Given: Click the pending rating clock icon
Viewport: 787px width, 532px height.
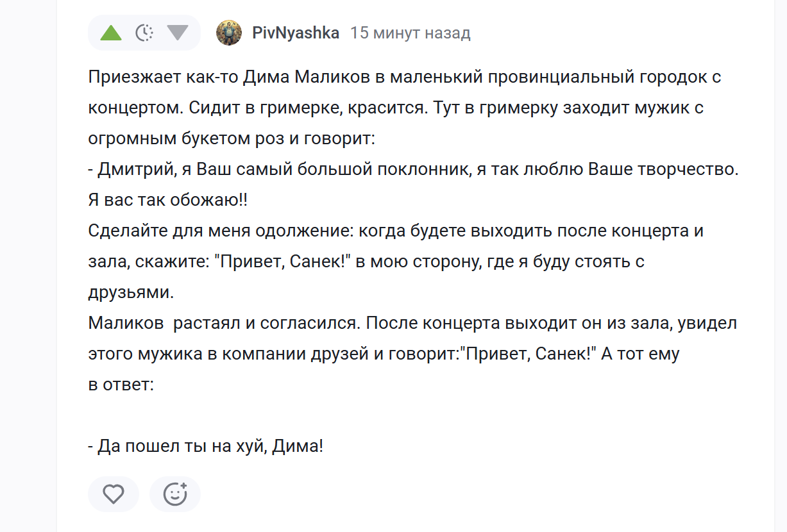Looking at the screenshot, I should 144,33.
